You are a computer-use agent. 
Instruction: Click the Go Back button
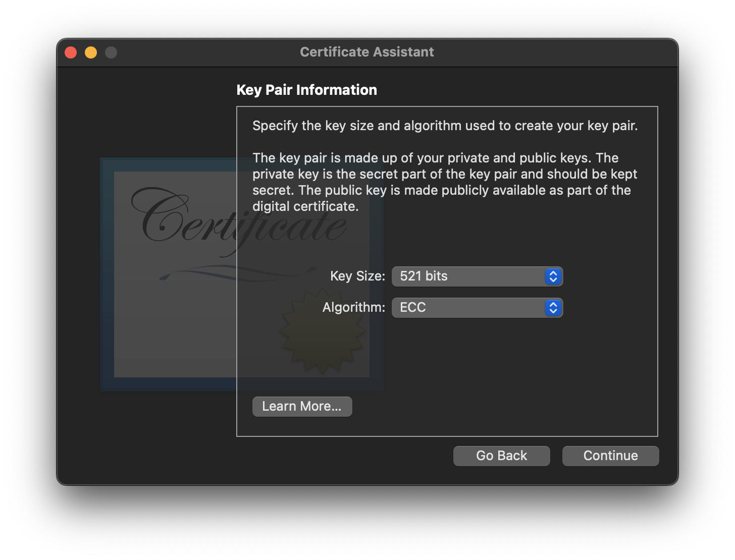point(501,456)
